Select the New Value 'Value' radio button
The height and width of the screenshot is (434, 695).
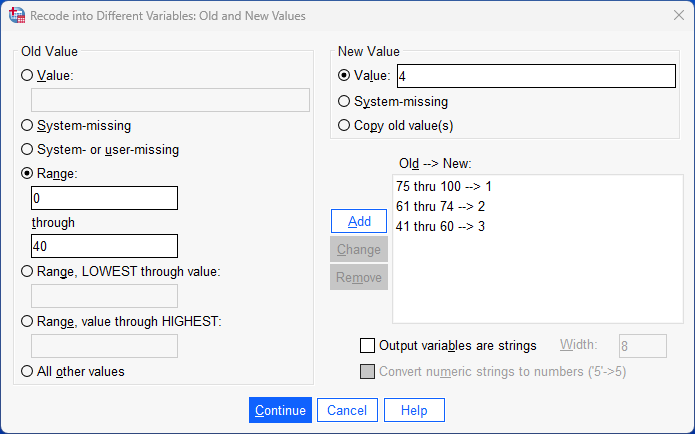point(344,75)
